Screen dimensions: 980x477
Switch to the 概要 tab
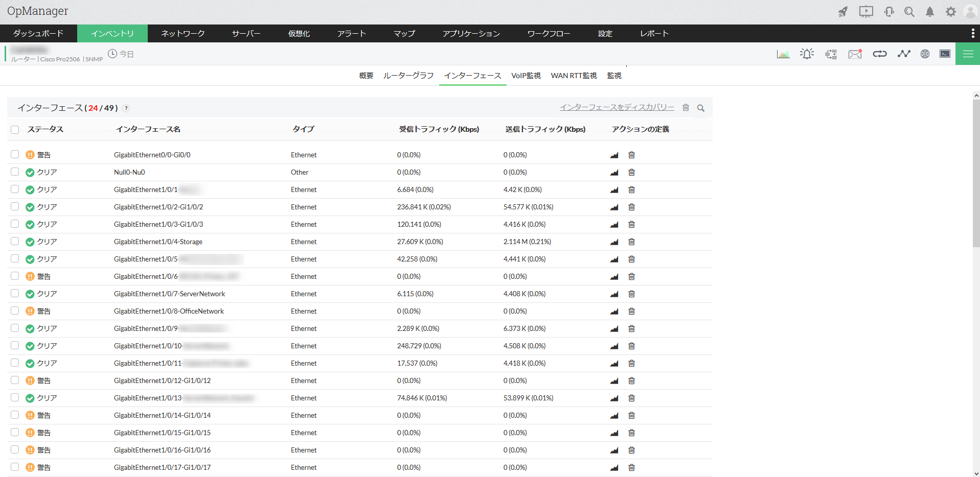click(366, 76)
